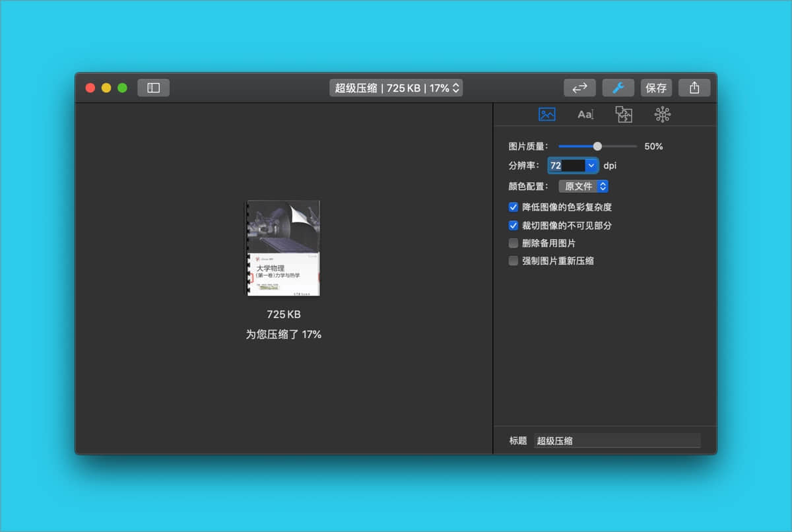The height and width of the screenshot is (532, 792).
Task: Click the 标题 text field
Action: (x=617, y=440)
